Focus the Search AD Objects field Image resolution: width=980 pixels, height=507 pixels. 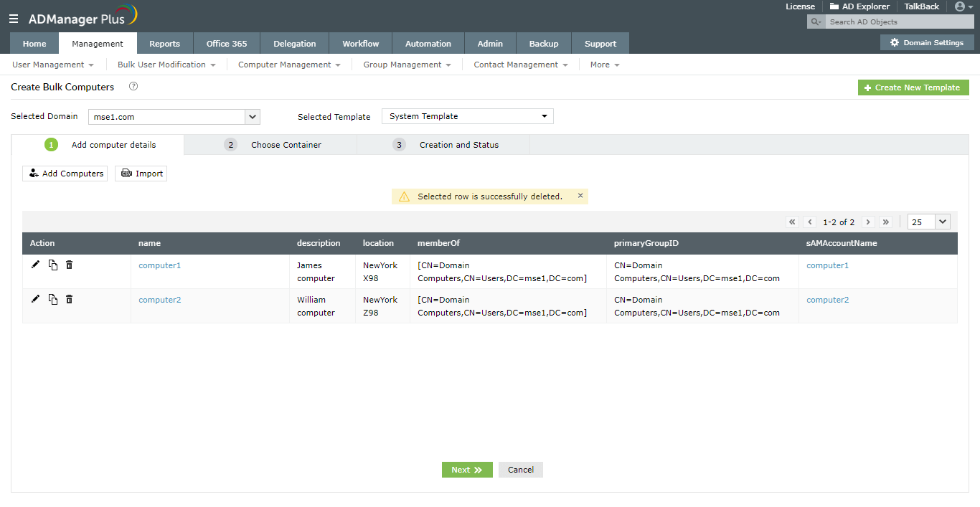(x=899, y=22)
